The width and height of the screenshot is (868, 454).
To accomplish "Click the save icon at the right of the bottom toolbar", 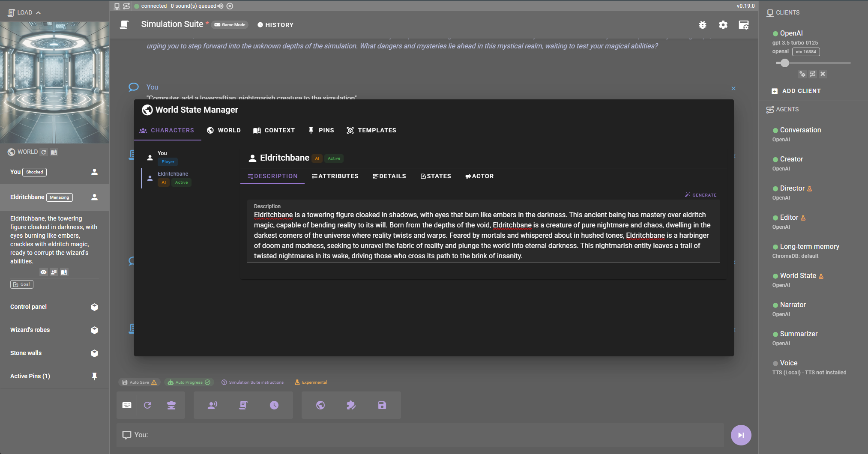I will coord(382,405).
